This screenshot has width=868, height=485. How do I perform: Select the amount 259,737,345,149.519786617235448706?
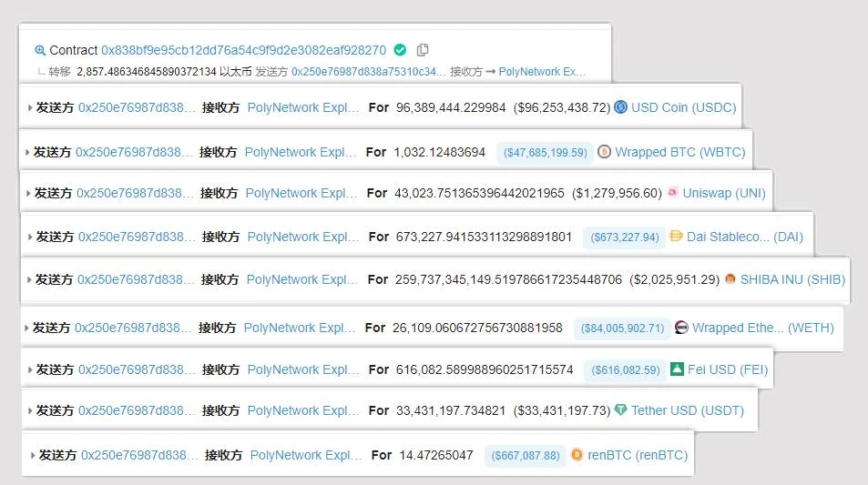pyautogui.click(x=509, y=280)
